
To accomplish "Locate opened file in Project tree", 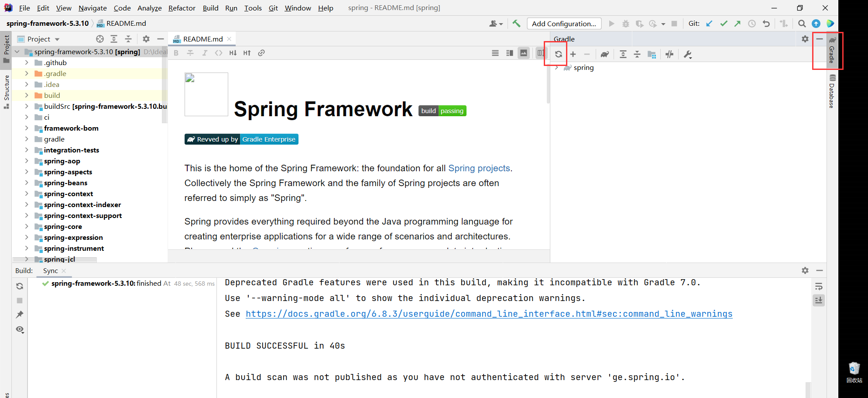I will 100,39.
